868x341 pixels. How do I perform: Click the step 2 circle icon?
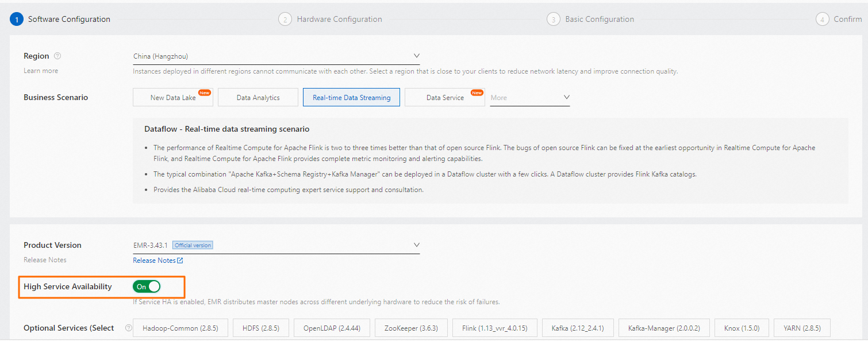click(x=285, y=19)
